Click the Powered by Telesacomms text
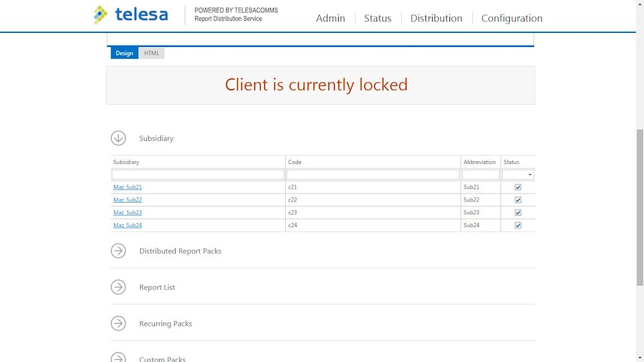The height and width of the screenshot is (362, 644). (x=236, y=10)
